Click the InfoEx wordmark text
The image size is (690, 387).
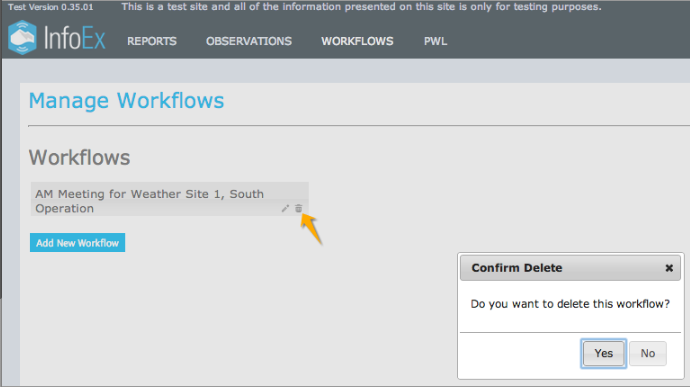point(75,38)
